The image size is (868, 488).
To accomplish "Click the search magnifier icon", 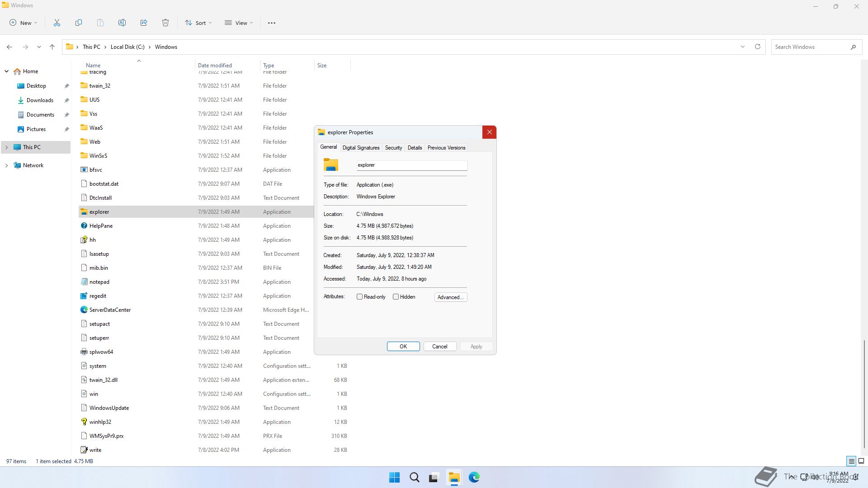I will [853, 47].
